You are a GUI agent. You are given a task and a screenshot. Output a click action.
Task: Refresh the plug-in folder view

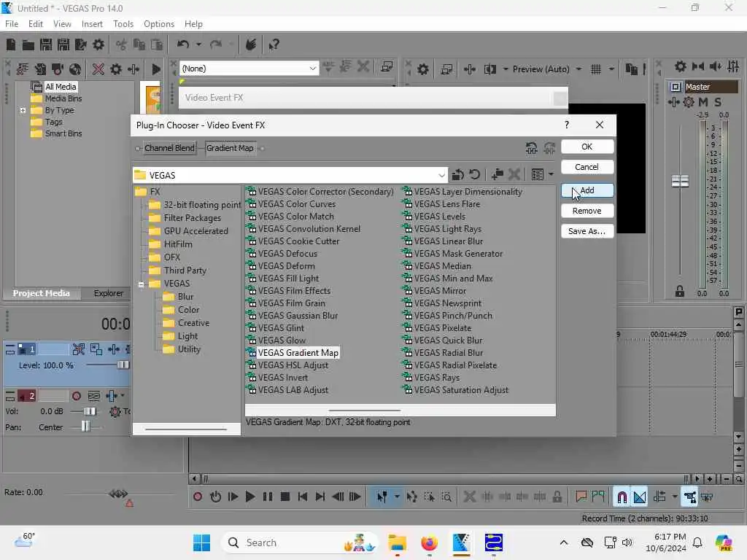[x=474, y=175]
